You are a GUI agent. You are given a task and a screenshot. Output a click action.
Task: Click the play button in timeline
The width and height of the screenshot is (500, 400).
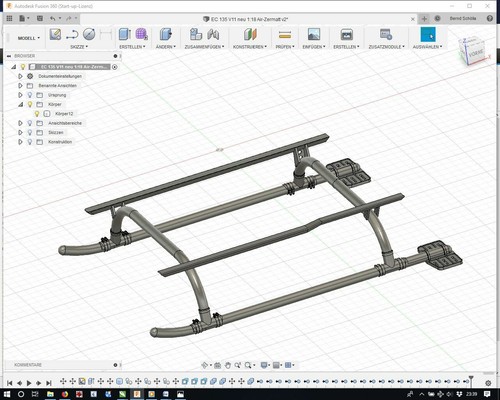coord(29,383)
